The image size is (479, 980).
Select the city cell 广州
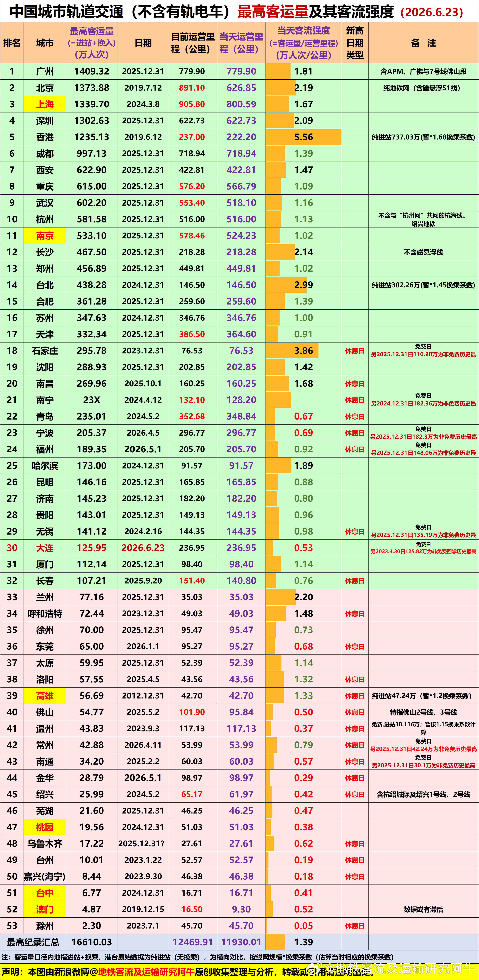point(45,72)
